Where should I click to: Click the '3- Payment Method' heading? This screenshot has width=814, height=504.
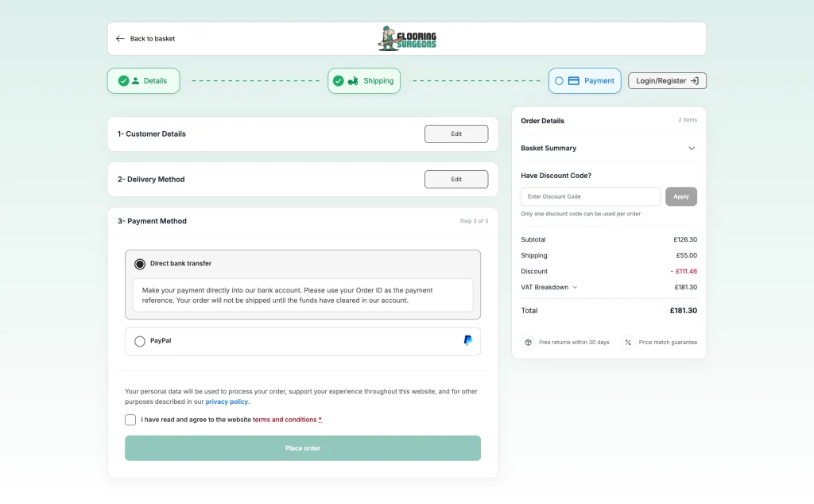(152, 221)
